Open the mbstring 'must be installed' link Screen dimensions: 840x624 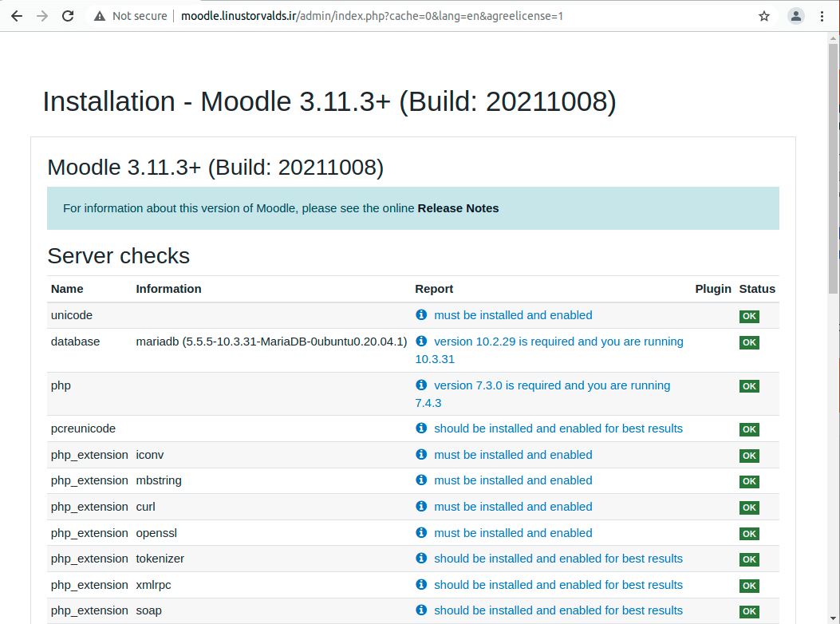(x=513, y=480)
